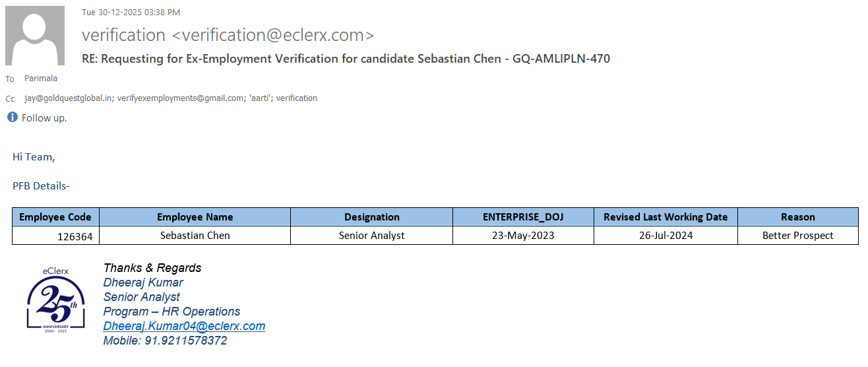Click the 26-Jul-2024 last working date cell

666,236
